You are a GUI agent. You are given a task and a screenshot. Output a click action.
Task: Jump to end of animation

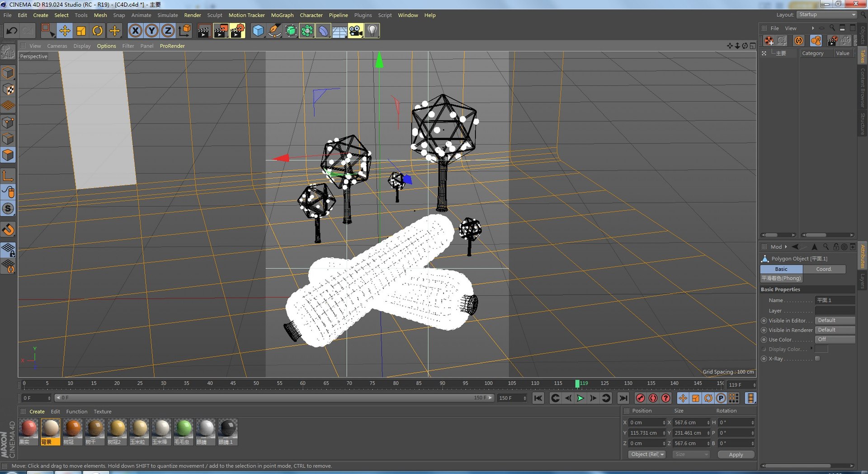(x=623, y=398)
